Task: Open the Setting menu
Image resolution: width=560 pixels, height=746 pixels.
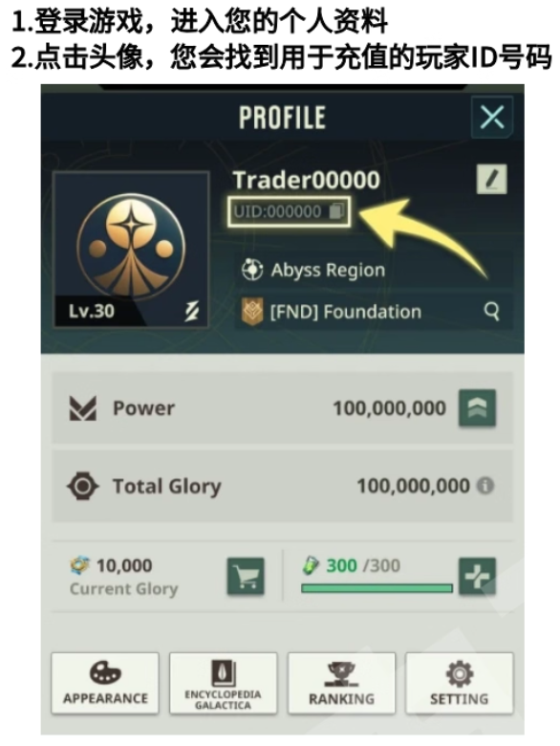Action: click(460, 683)
